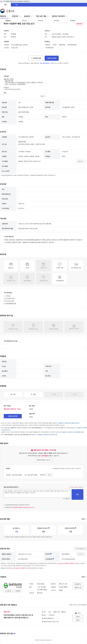This screenshot has width=87, height=644.
Task: Click the 면접 selection method box
Action: click(x=33, y=394)
